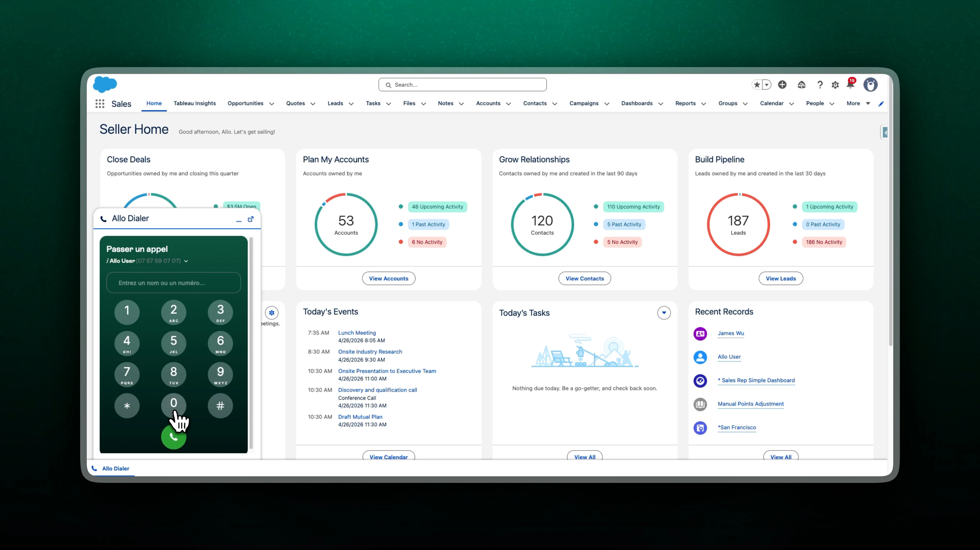Click Allo Dialer in the utility bar
Viewport: 980px width, 550px height.
tap(111, 469)
